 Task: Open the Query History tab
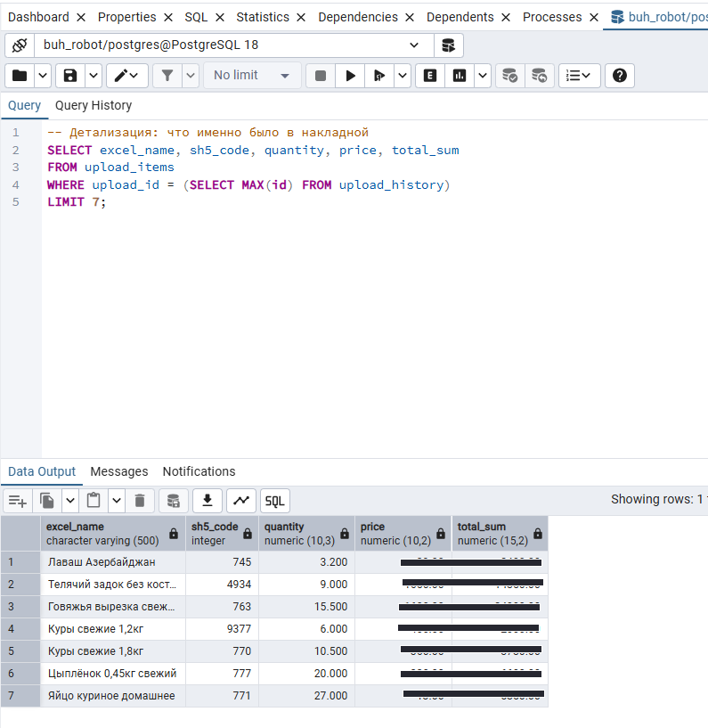pos(94,105)
